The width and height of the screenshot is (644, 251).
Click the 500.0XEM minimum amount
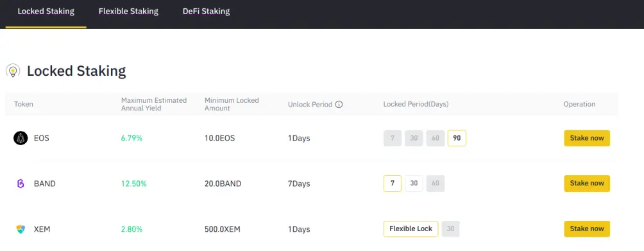pos(222,229)
